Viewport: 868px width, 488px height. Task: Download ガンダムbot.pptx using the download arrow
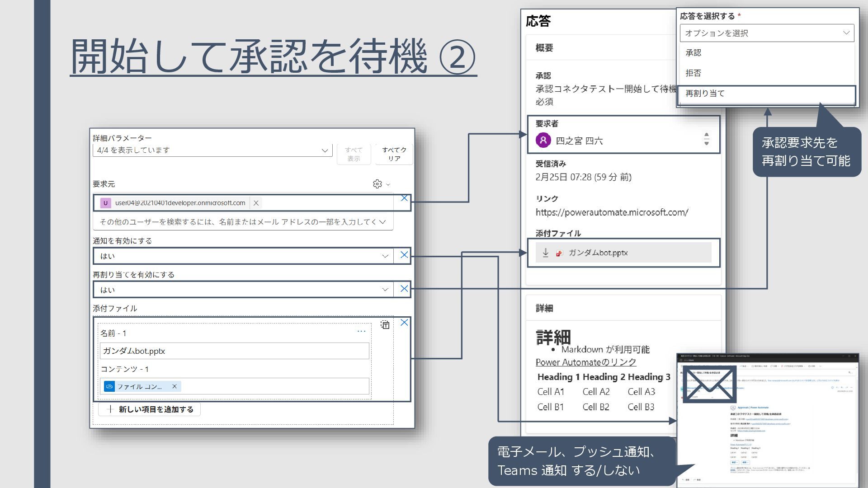[x=545, y=253]
